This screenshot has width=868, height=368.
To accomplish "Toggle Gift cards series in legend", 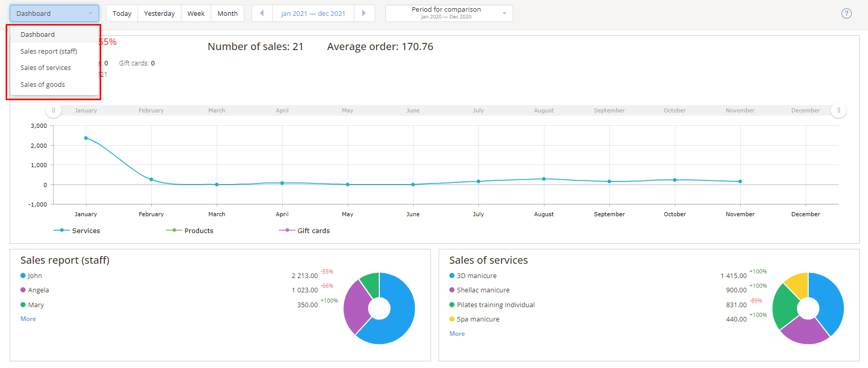I will pos(304,231).
